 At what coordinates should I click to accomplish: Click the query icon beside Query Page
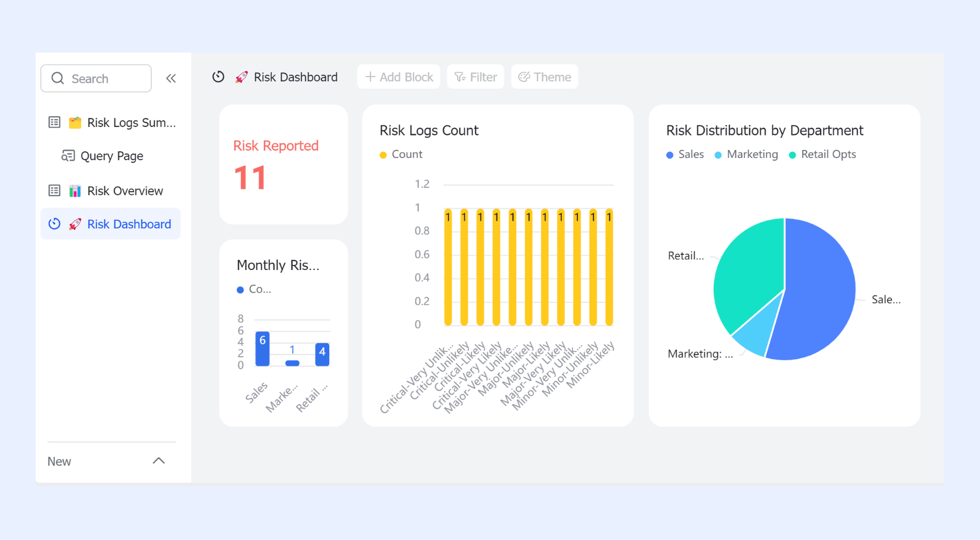(x=68, y=156)
